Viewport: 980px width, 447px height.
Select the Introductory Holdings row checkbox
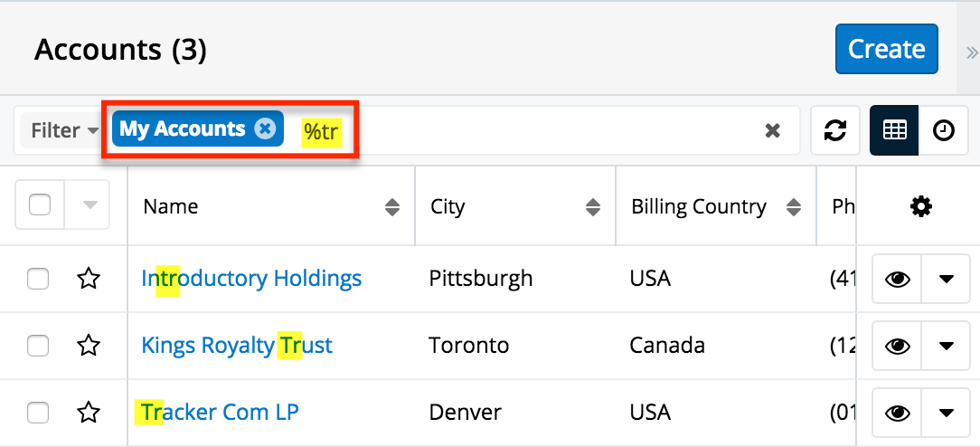[x=38, y=279]
